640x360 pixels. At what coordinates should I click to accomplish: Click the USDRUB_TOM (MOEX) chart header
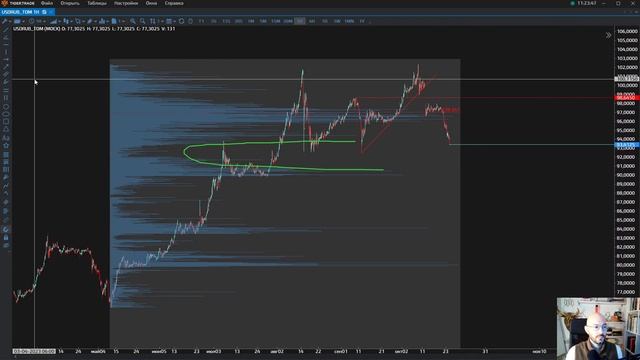click(x=37, y=29)
